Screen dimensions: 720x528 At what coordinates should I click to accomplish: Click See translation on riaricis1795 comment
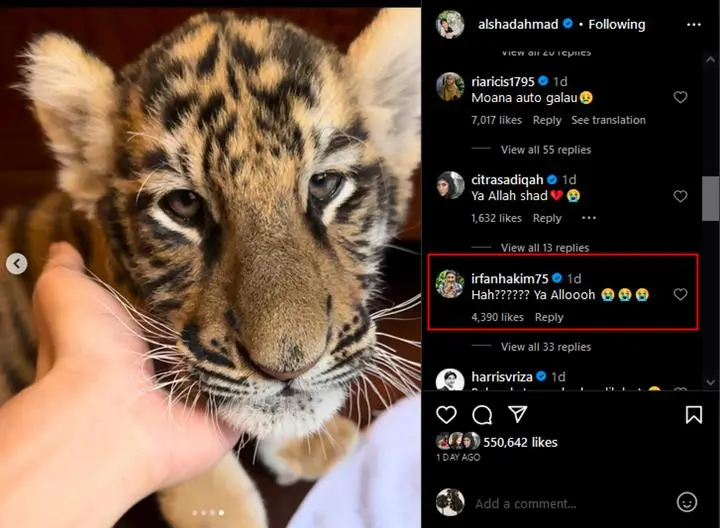point(608,120)
